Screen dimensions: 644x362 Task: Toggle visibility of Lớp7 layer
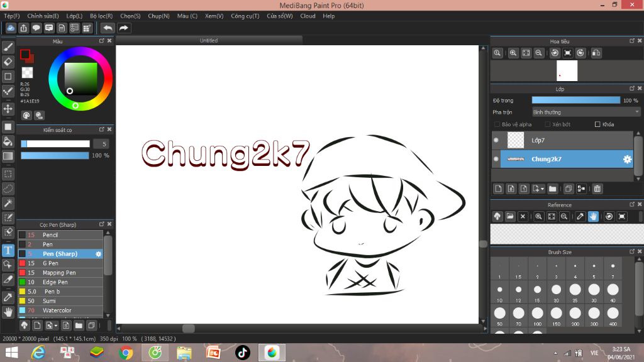(x=496, y=140)
